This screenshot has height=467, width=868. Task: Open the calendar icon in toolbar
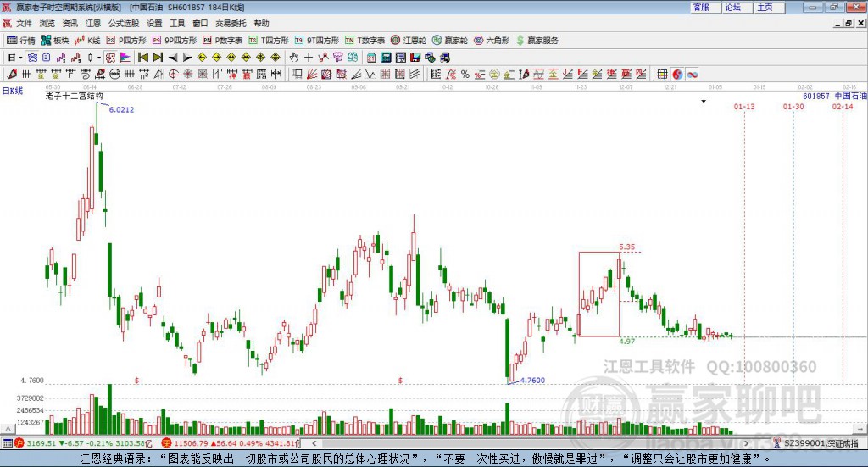pos(371,58)
